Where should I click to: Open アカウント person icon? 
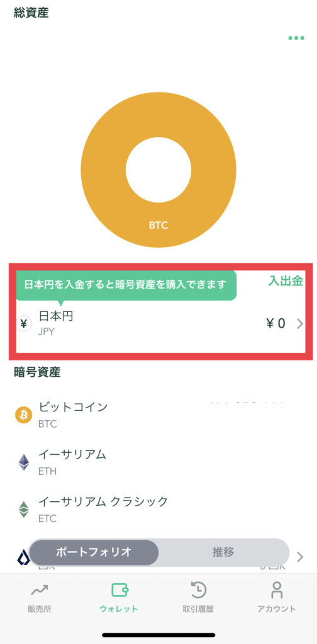pyautogui.click(x=277, y=590)
